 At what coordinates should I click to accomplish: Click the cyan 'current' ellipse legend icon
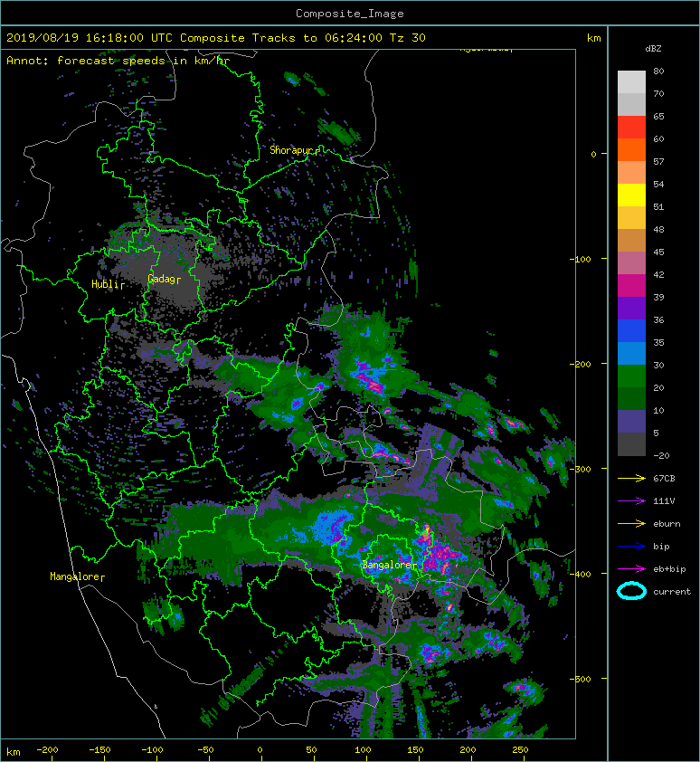(631, 591)
